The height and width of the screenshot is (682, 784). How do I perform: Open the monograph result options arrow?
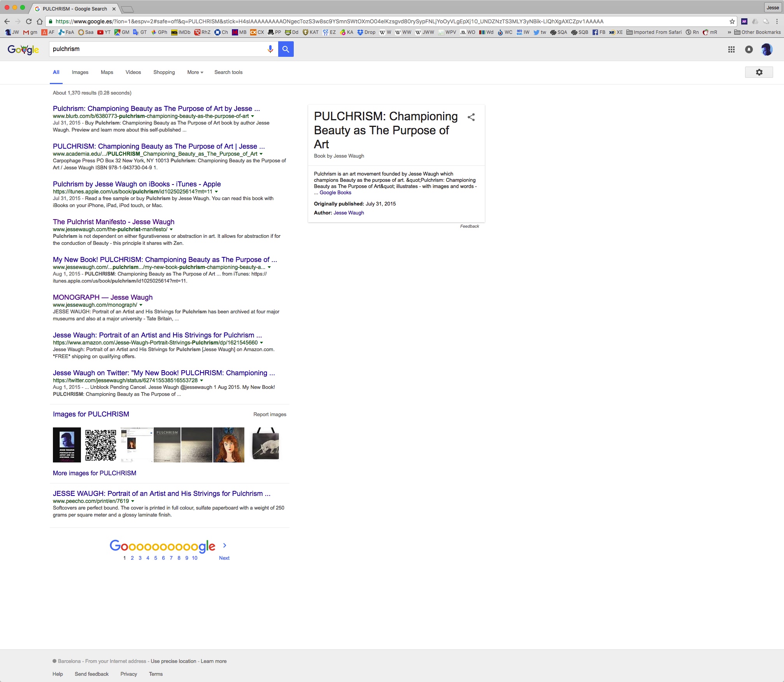[141, 305]
